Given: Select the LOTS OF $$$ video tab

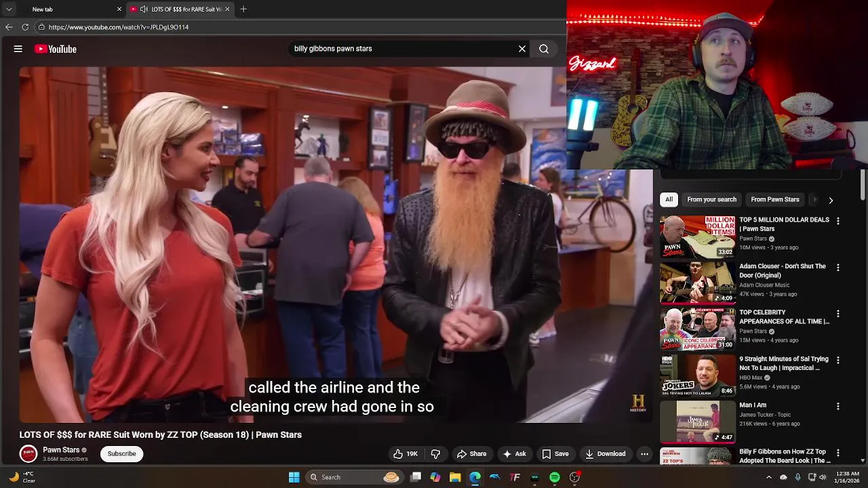Looking at the screenshot, I should point(180,9).
